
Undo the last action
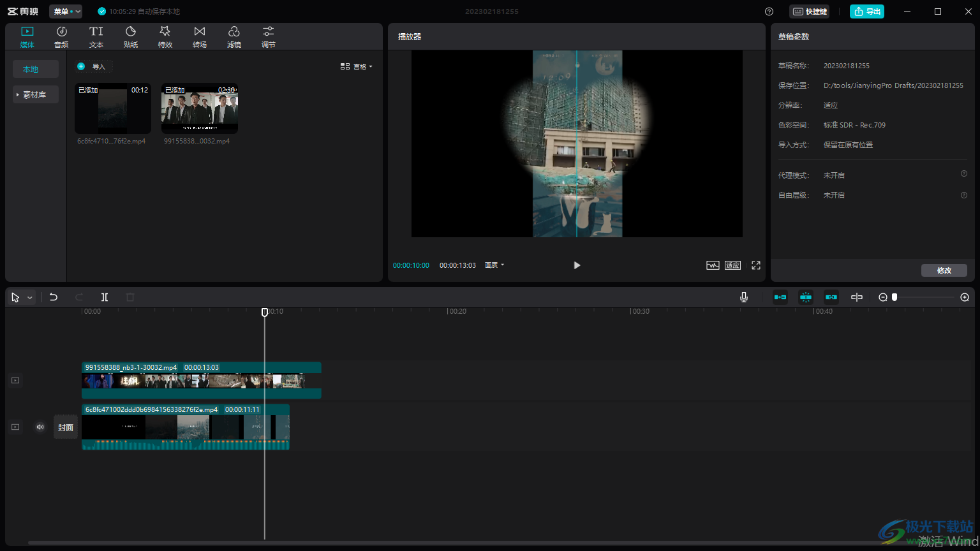[54, 297]
